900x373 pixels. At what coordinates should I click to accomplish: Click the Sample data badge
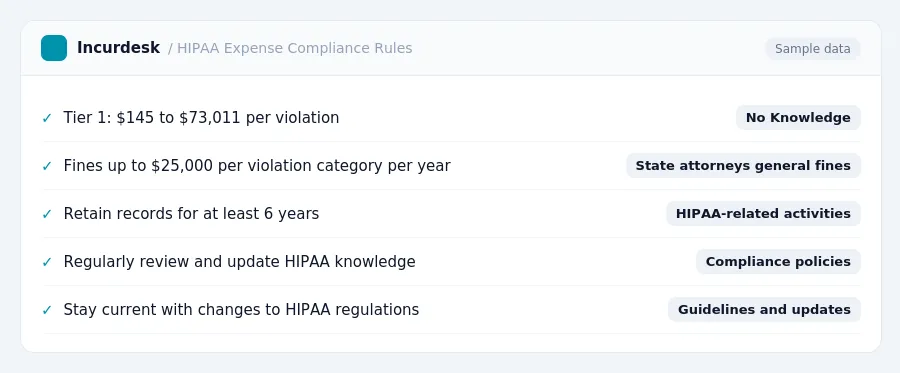coord(812,49)
